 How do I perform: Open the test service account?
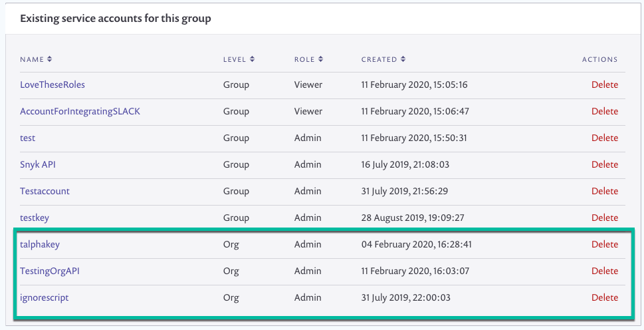(x=27, y=138)
